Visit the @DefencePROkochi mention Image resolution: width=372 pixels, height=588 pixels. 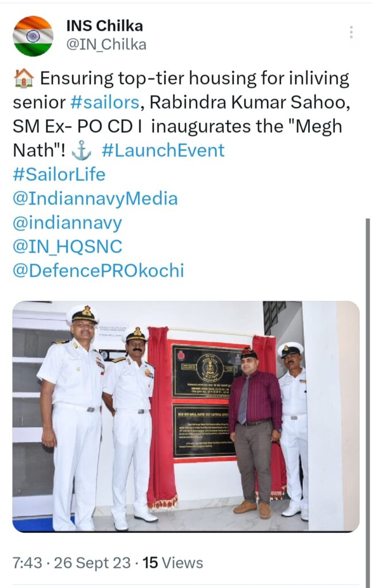[x=98, y=271]
